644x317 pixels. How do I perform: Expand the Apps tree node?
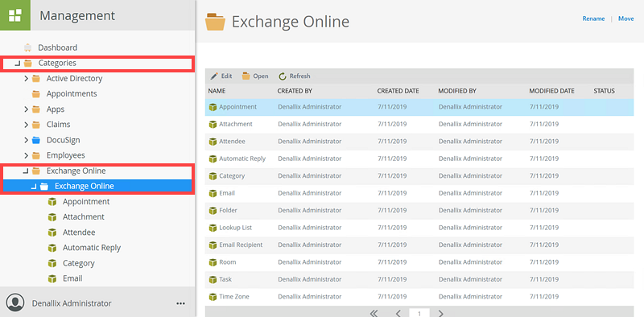pyautogui.click(x=26, y=109)
